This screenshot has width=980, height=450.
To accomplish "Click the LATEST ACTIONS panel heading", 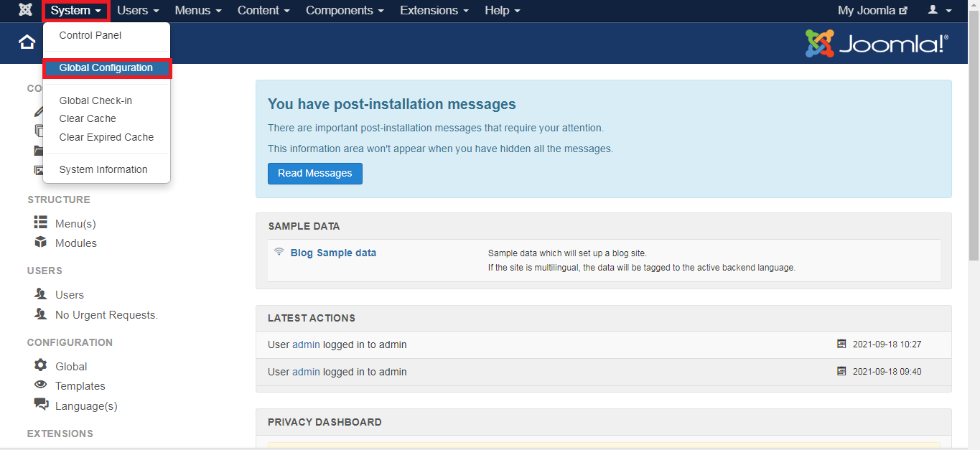I will coord(312,318).
